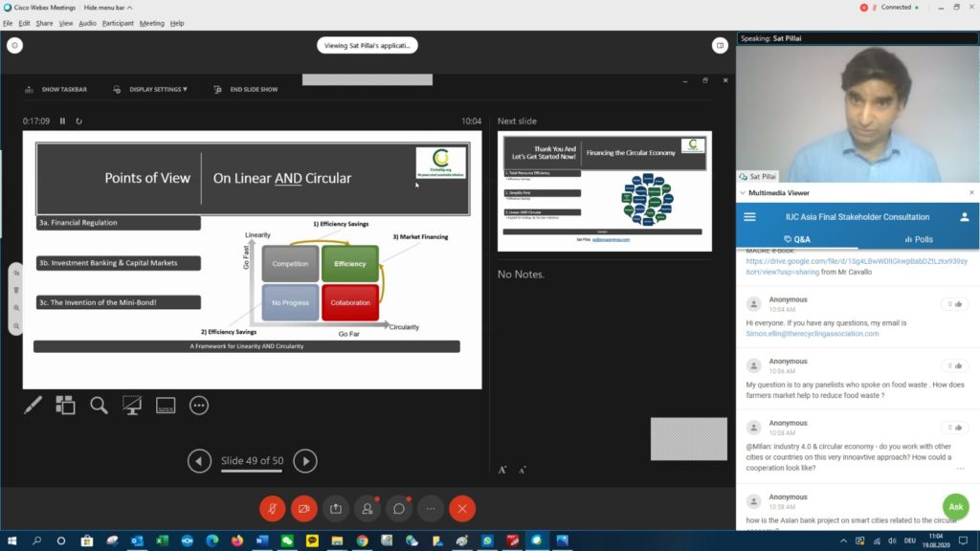The height and width of the screenshot is (551, 980).
Task: Open the Chat panel
Action: point(398,509)
